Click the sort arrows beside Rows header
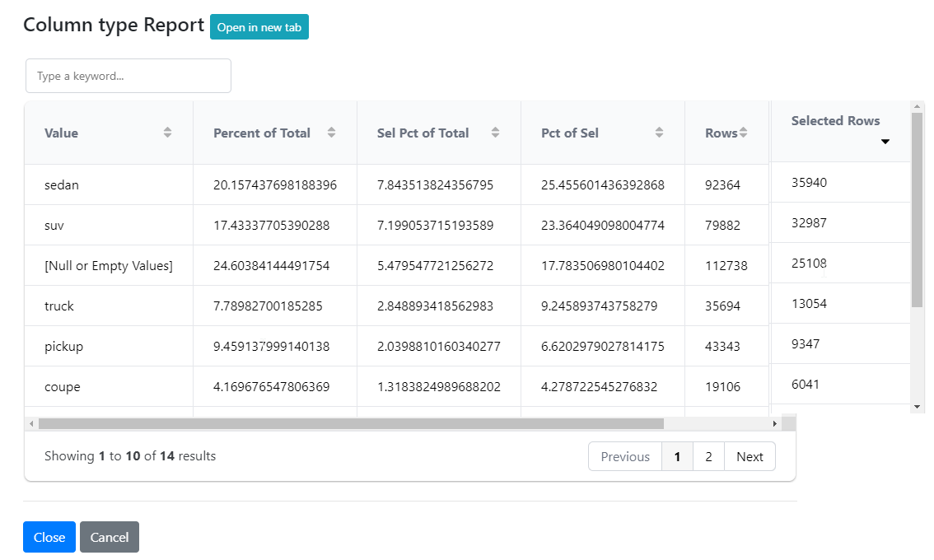 (x=744, y=133)
